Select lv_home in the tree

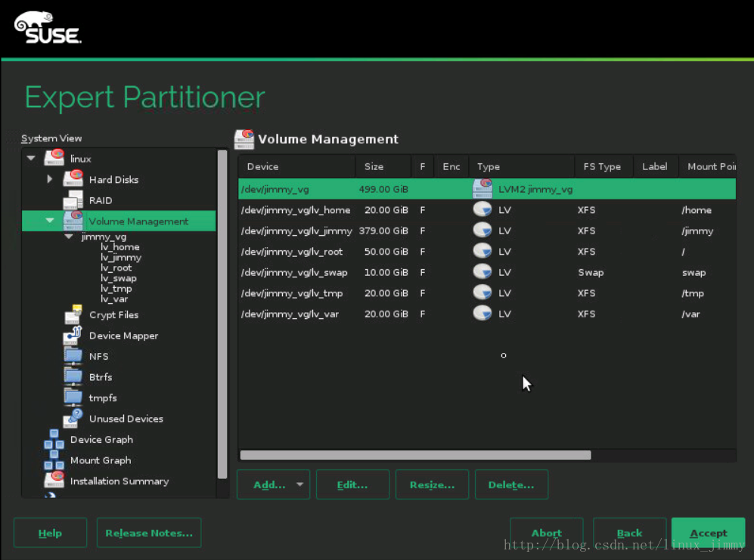(120, 246)
